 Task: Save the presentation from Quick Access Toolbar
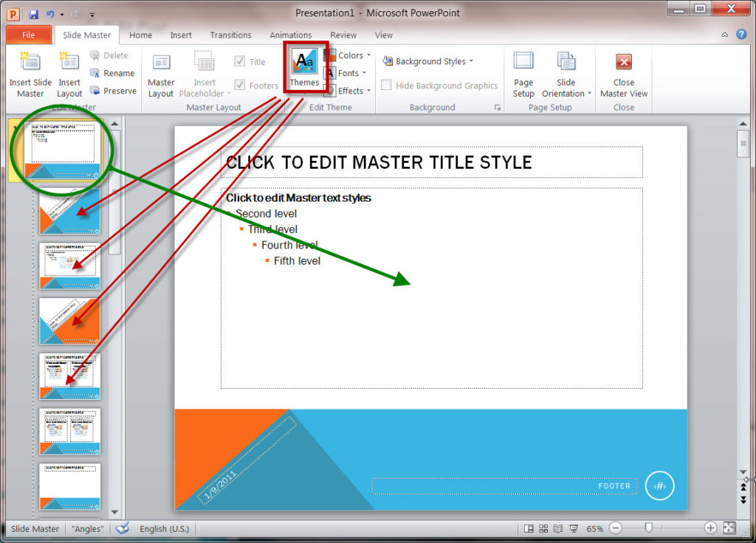[33, 14]
